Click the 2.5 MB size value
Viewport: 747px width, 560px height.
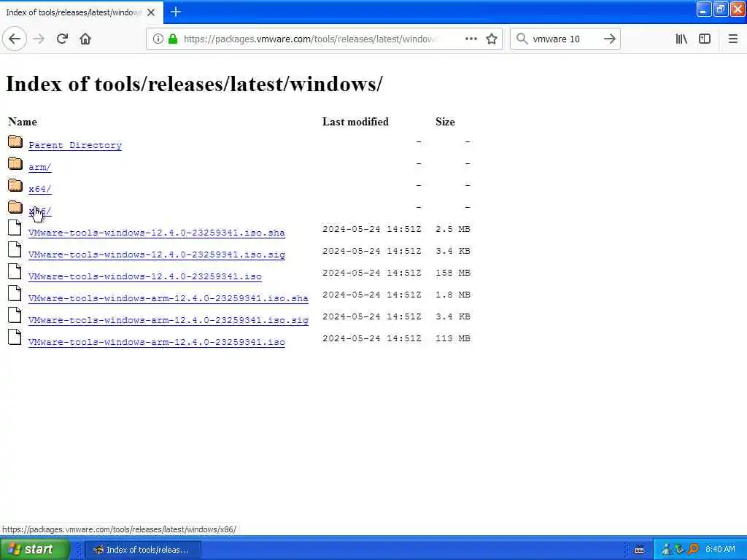coord(452,229)
